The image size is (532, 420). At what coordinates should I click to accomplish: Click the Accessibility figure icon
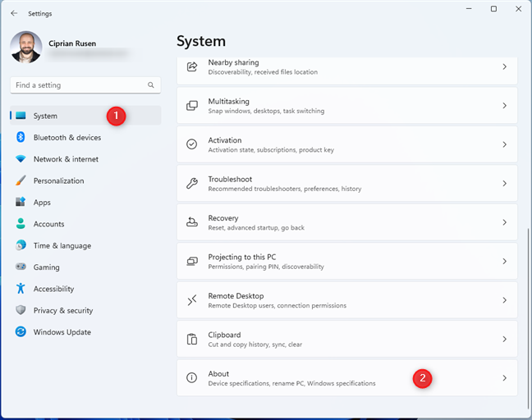pos(21,288)
